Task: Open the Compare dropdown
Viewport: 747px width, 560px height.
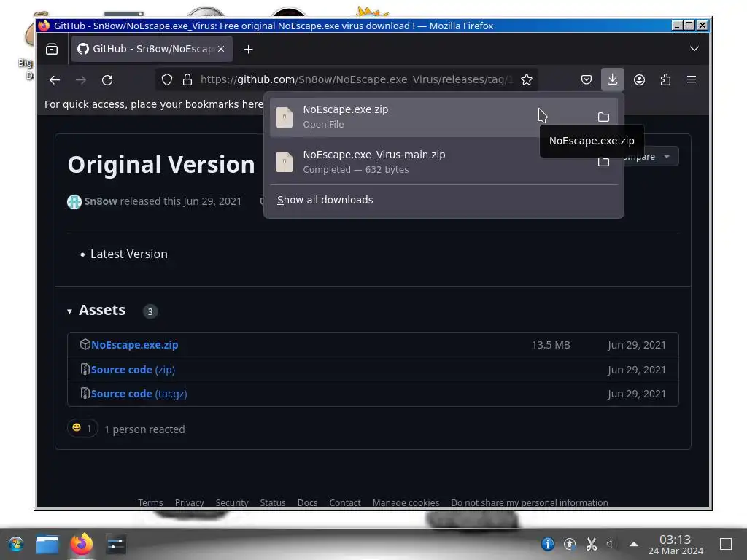Action: pos(650,157)
